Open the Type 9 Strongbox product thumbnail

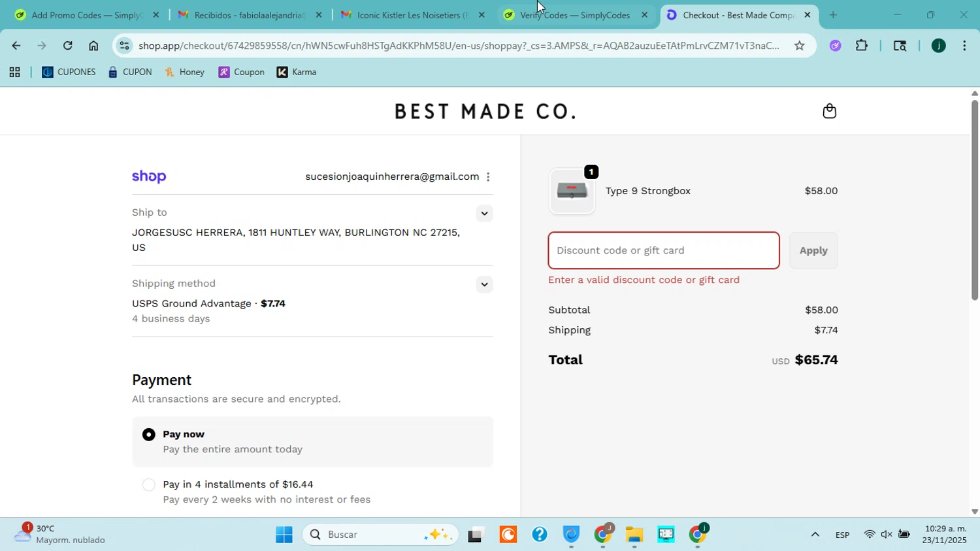pyautogui.click(x=572, y=192)
